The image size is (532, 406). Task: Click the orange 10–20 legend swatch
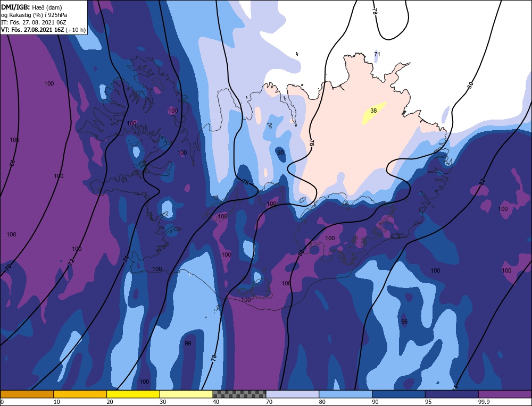[80, 394]
